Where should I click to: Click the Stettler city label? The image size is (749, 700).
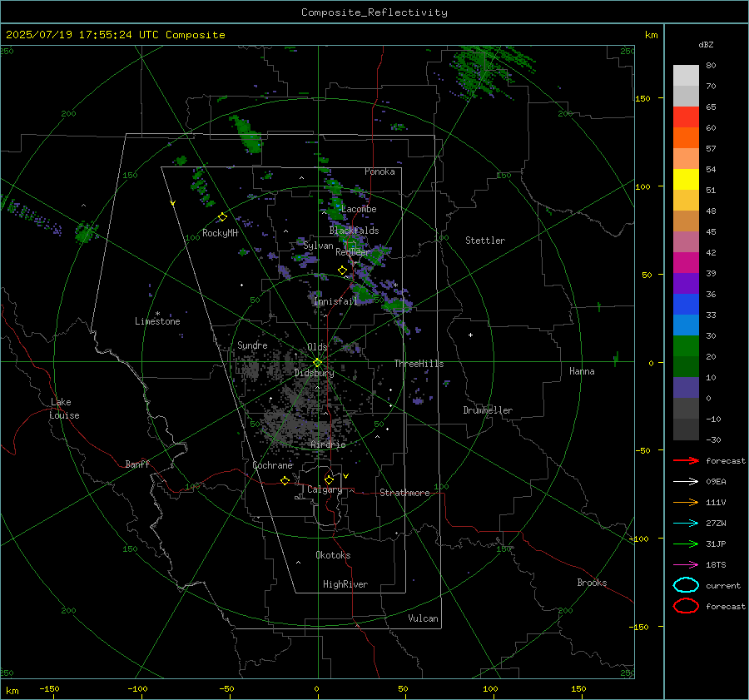485,241
